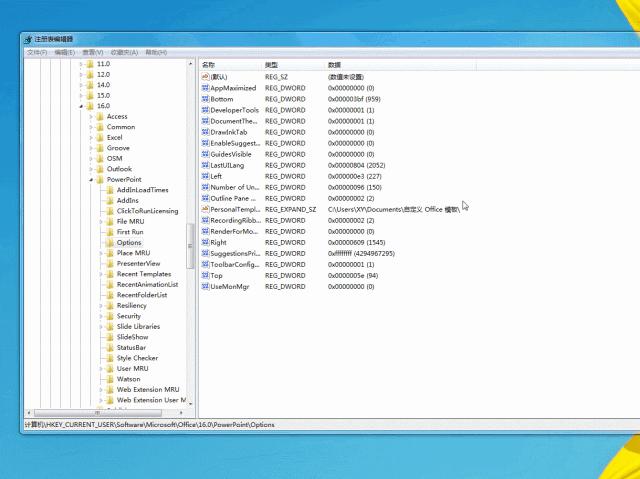Image resolution: width=640 pixels, height=479 pixels.
Task: Click the GuidesVisible DWORD icon
Action: coord(205,154)
